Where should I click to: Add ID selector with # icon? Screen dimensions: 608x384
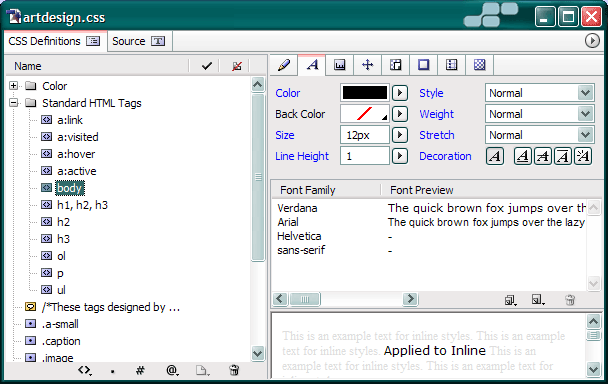(x=140, y=370)
